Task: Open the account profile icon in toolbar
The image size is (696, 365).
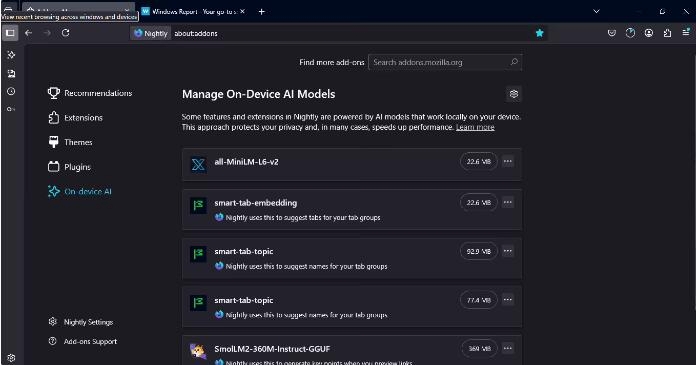Action: [649, 33]
